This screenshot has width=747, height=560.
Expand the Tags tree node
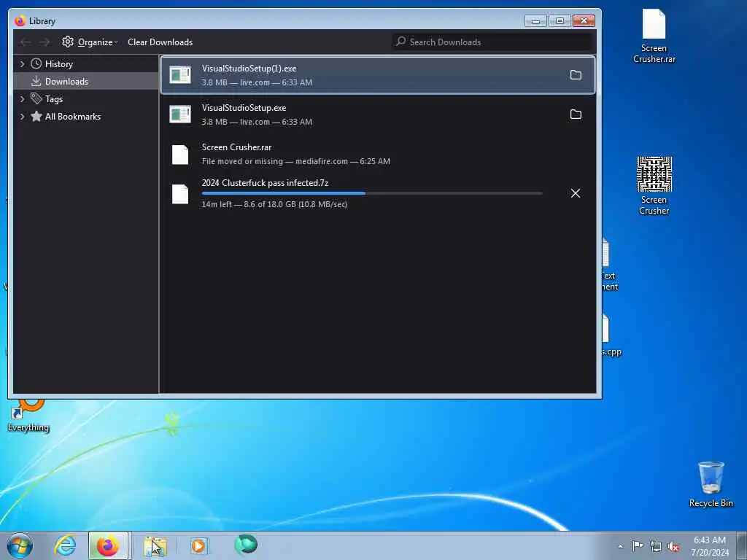[x=22, y=99]
